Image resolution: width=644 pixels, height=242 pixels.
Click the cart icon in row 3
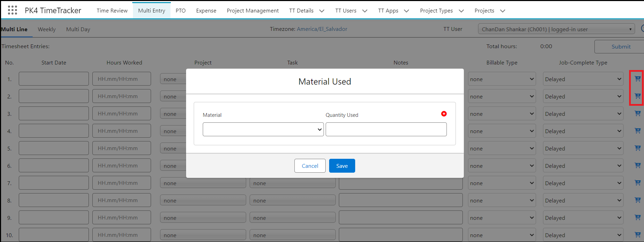637,113
